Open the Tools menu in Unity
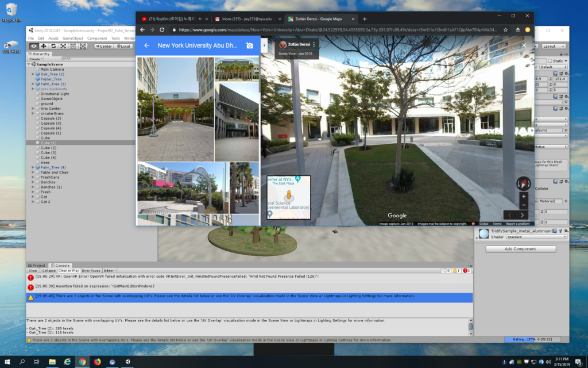This screenshot has width=588, height=368. [115, 39]
